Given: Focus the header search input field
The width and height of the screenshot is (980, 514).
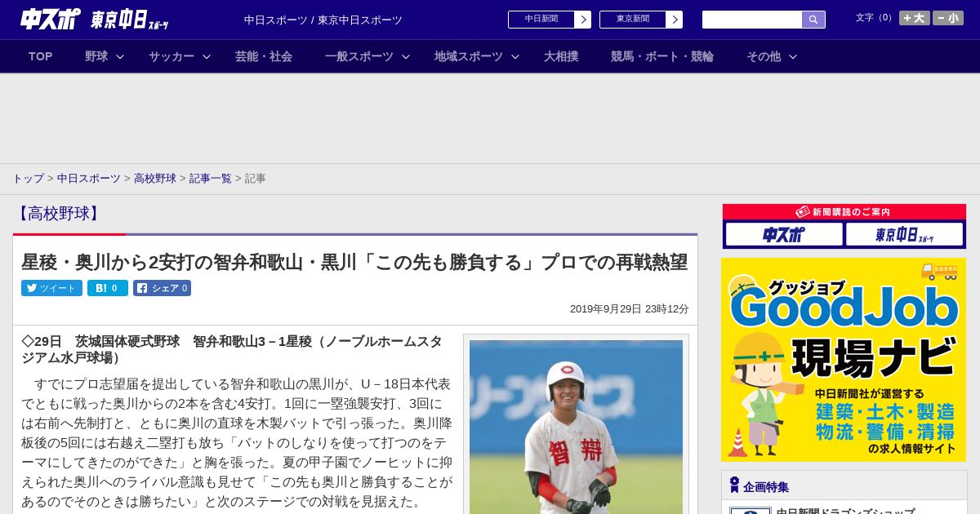Looking at the screenshot, I should 752,20.
